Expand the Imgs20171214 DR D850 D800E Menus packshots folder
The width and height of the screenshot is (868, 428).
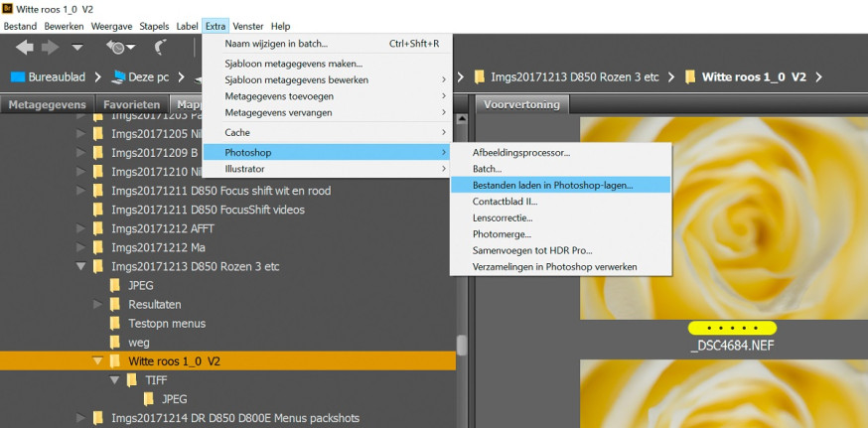80,418
